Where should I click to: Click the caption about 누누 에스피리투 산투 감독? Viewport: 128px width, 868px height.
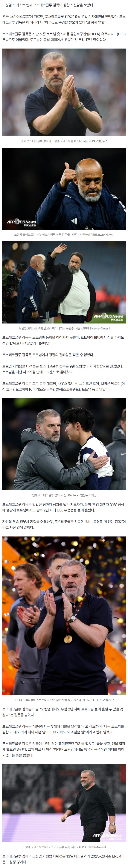pos(64,234)
